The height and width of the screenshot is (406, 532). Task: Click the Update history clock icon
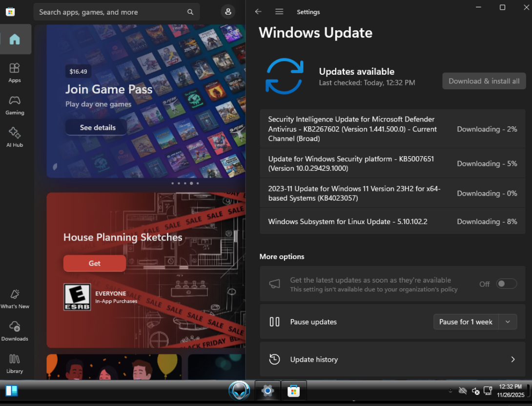[x=274, y=359]
